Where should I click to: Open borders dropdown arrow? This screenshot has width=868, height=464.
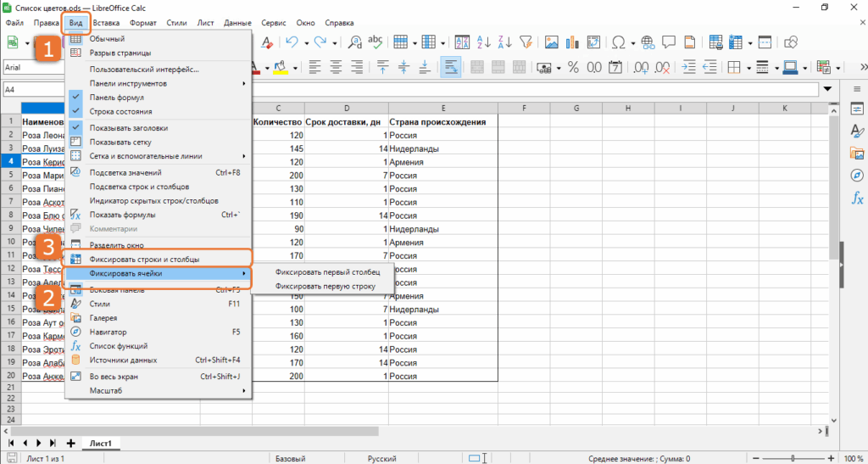tap(749, 68)
